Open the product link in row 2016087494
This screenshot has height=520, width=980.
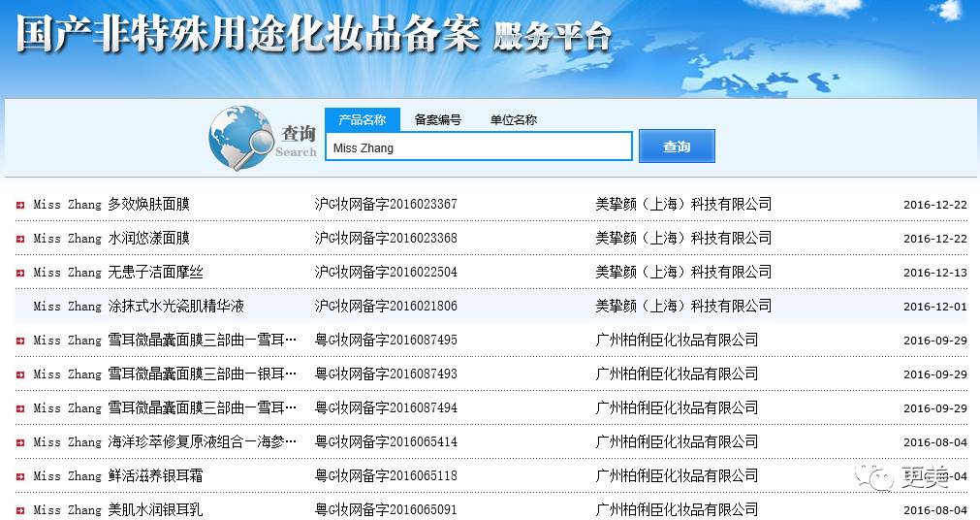165,408
